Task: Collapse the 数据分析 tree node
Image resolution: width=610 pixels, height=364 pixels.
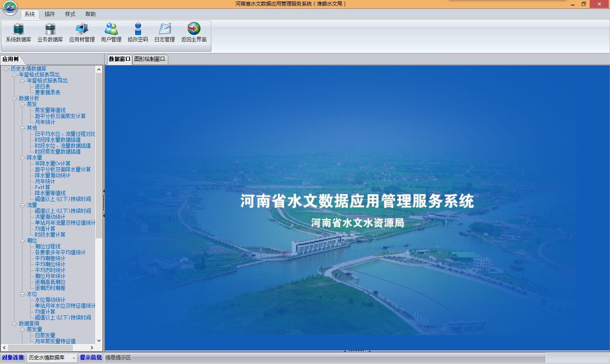Action: pyautogui.click(x=14, y=99)
